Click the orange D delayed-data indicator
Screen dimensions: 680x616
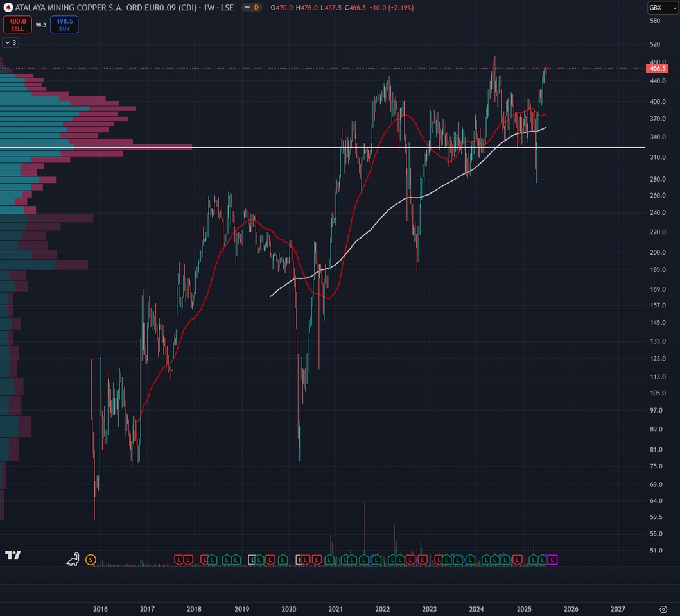(x=256, y=7)
